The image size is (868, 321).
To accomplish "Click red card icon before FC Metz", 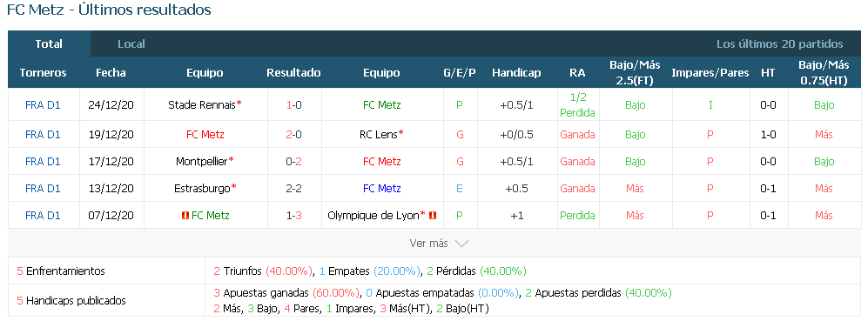I will coord(185,215).
